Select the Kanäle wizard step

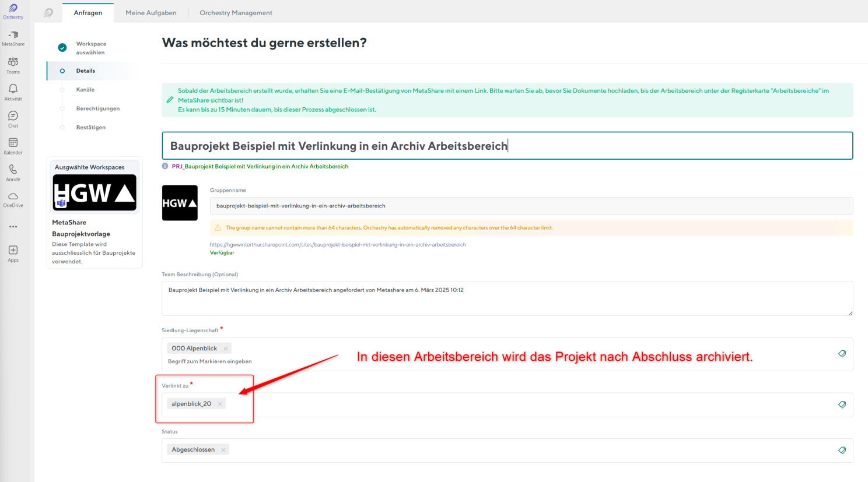point(85,90)
